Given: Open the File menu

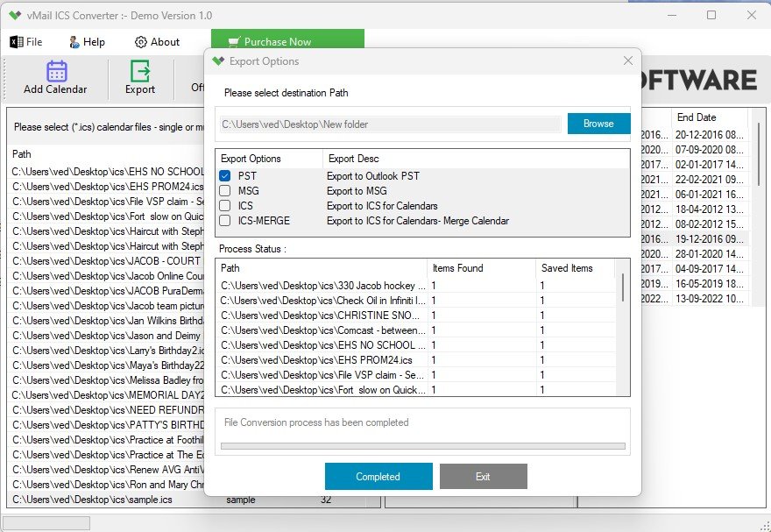Looking at the screenshot, I should click(x=26, y=42).
